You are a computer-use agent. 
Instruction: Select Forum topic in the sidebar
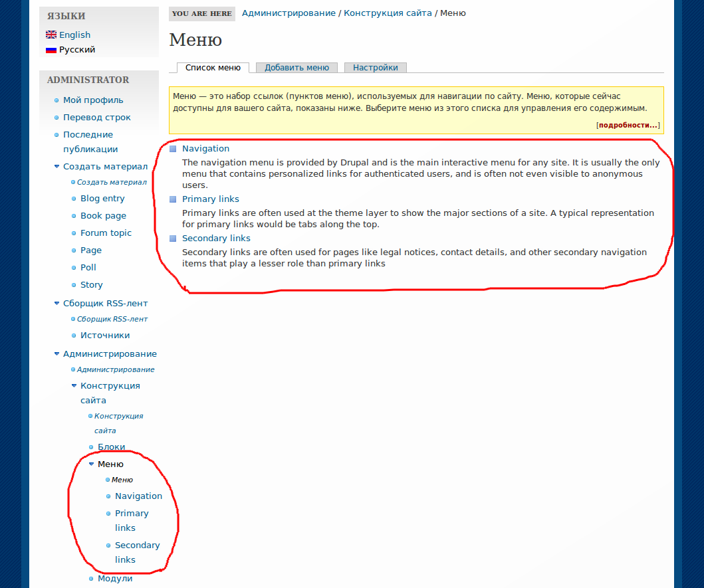click(106, 233)
